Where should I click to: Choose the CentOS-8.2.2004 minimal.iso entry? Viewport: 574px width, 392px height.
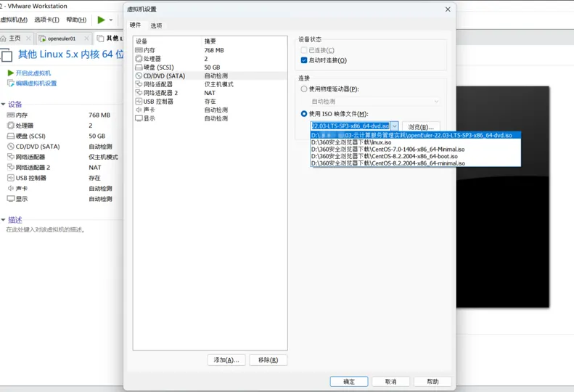(416, 163)
